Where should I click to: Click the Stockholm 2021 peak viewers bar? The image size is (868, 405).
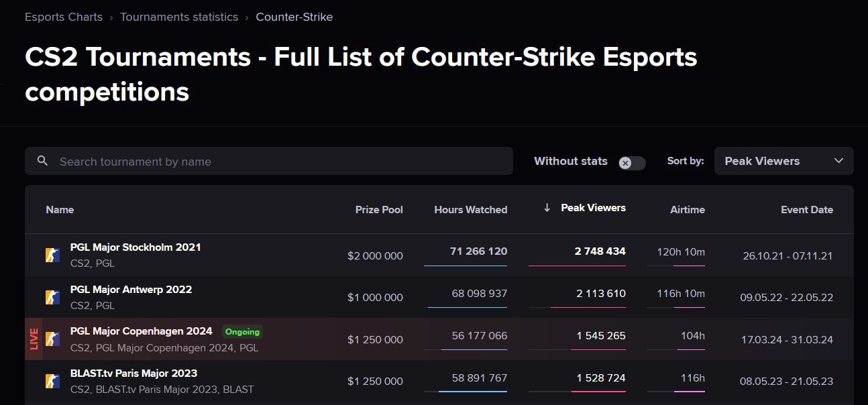coord(577,266)
